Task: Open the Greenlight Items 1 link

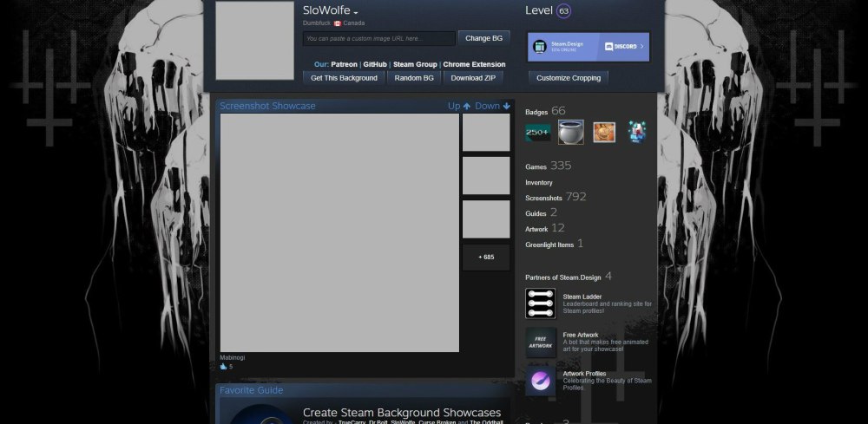Action: coord(554,244)
